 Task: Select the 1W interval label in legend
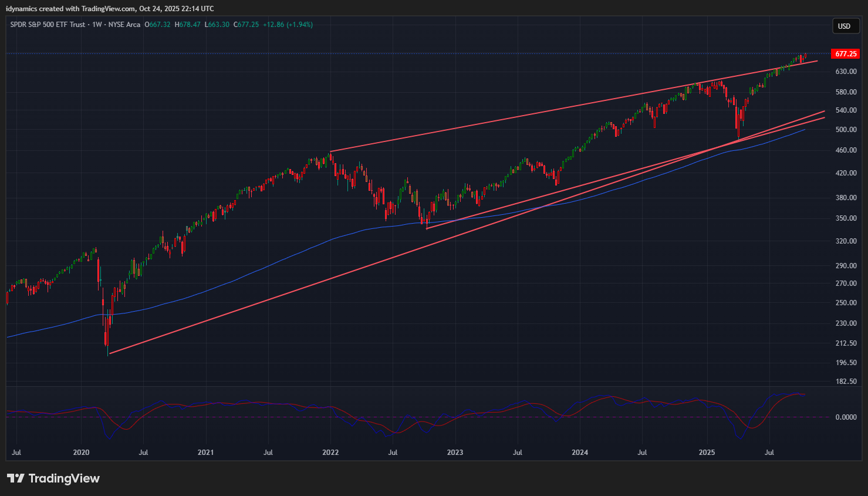97,25
